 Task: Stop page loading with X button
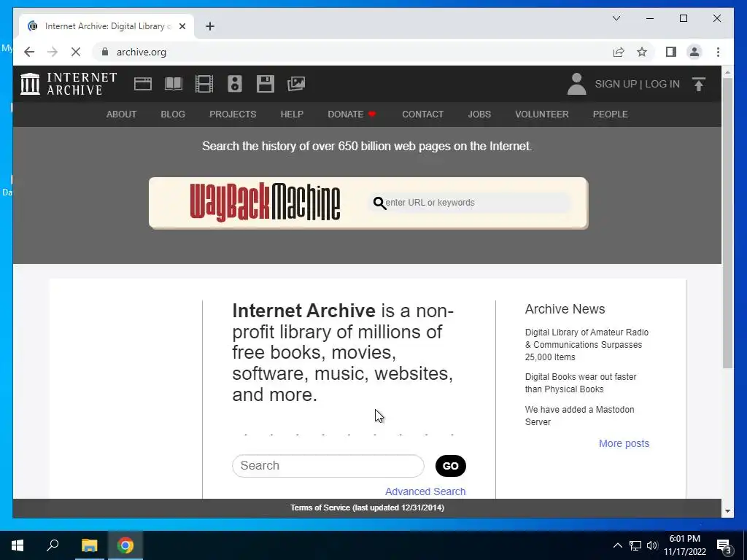76,52
